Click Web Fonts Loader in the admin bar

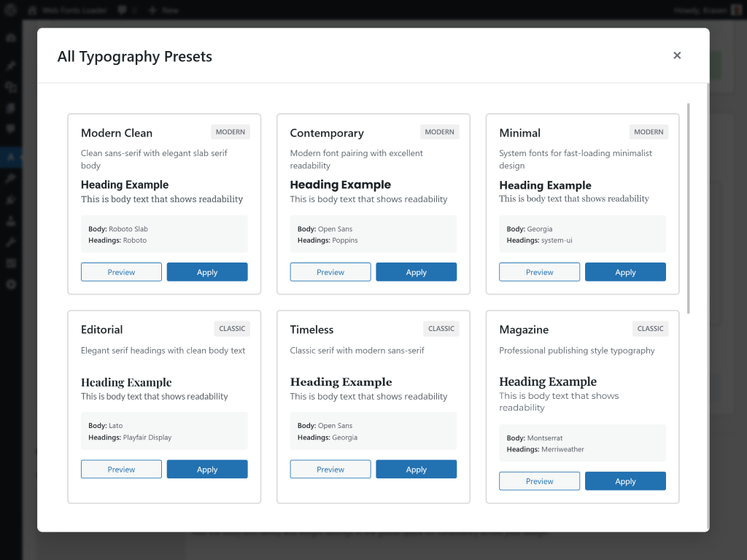coord(75,9)
